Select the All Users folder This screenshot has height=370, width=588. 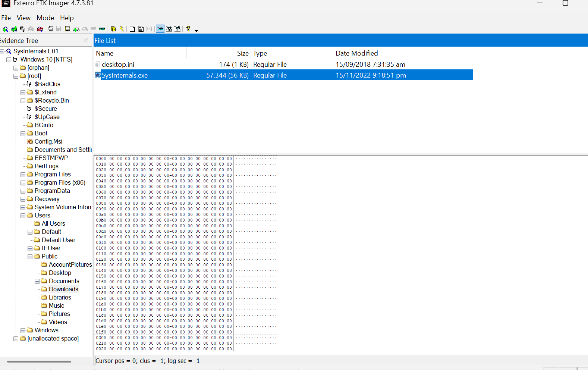tap(53, 223)
